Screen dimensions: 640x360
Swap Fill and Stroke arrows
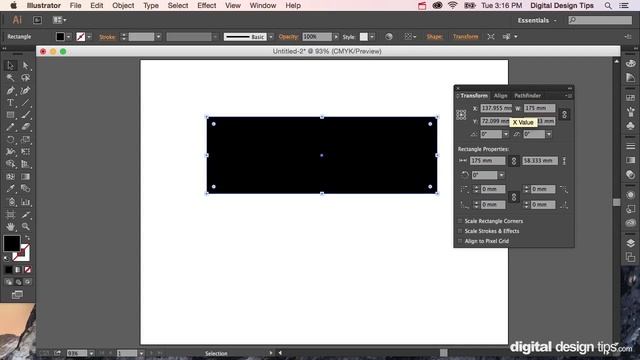(x=27, y=237)
